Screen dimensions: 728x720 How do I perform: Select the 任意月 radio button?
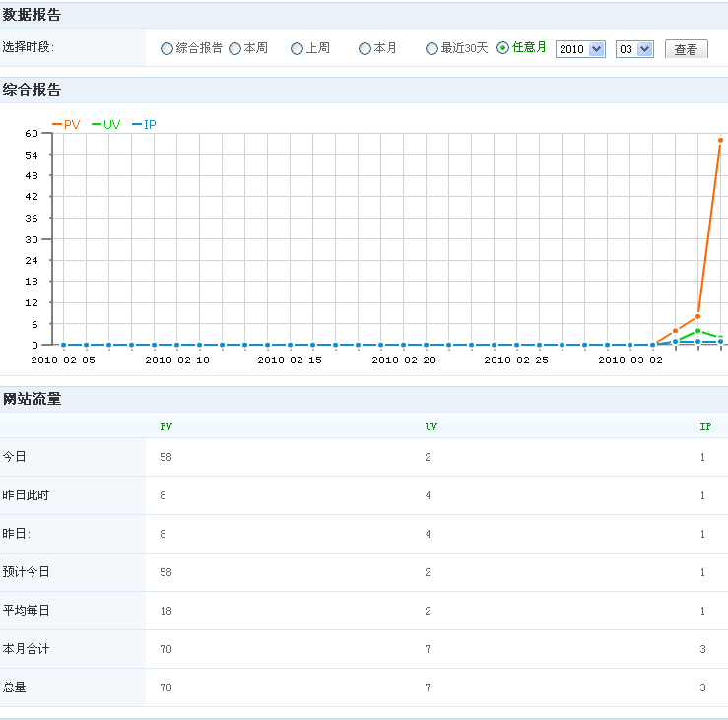(502, 48)
